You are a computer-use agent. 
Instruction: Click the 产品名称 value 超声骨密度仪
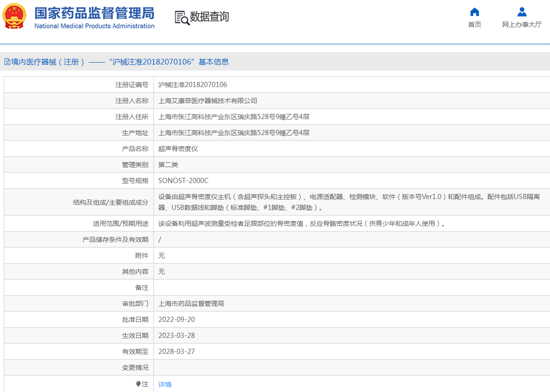(x=176, y=148)
